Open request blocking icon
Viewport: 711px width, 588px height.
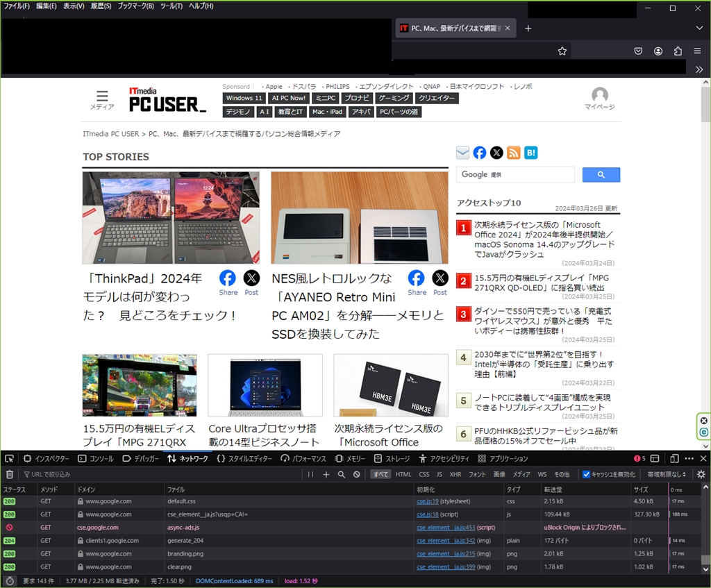tap(357, 474)
